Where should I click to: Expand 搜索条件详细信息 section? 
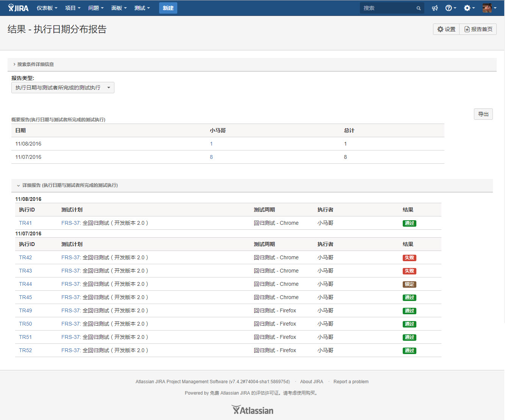click(x=33, y=64)
